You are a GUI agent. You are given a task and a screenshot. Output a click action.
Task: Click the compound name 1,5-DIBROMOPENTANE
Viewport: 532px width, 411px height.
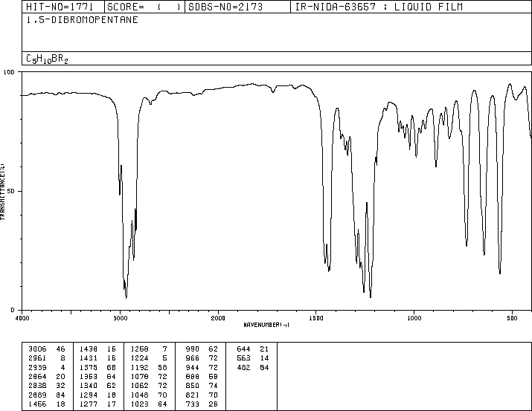82,20
